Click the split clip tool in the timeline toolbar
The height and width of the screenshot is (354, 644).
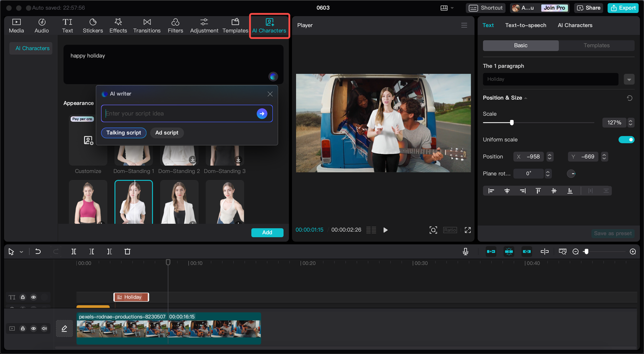pyautogui.click(x=73, y=251)
